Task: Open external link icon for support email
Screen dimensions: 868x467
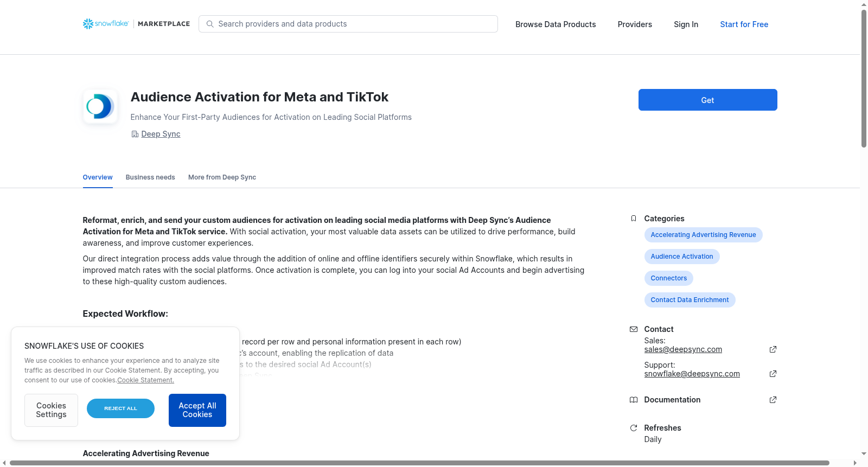Action: [773, 374]
